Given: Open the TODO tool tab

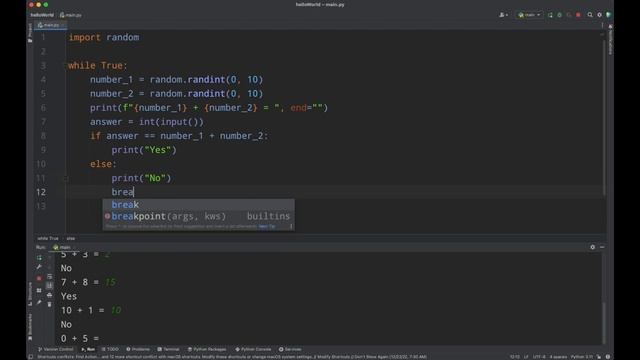Looking at the screenshot, I should click(x=110, y=349).
